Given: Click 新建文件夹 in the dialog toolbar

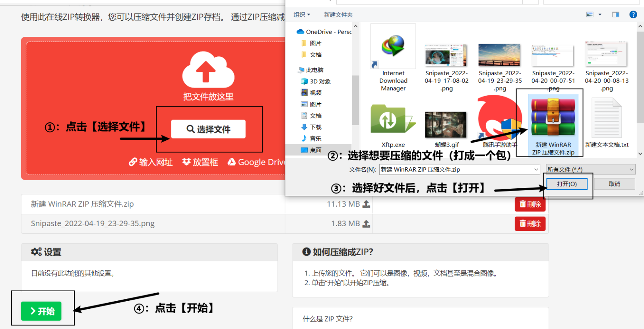Looking at the screenshot, I should tap(338, 15).
